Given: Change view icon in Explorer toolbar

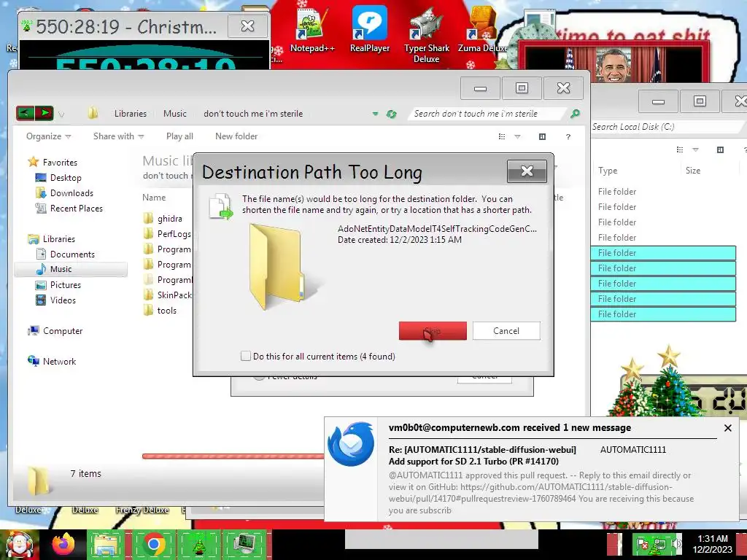Looking at the screenshot, I should [x=502, y=136].
